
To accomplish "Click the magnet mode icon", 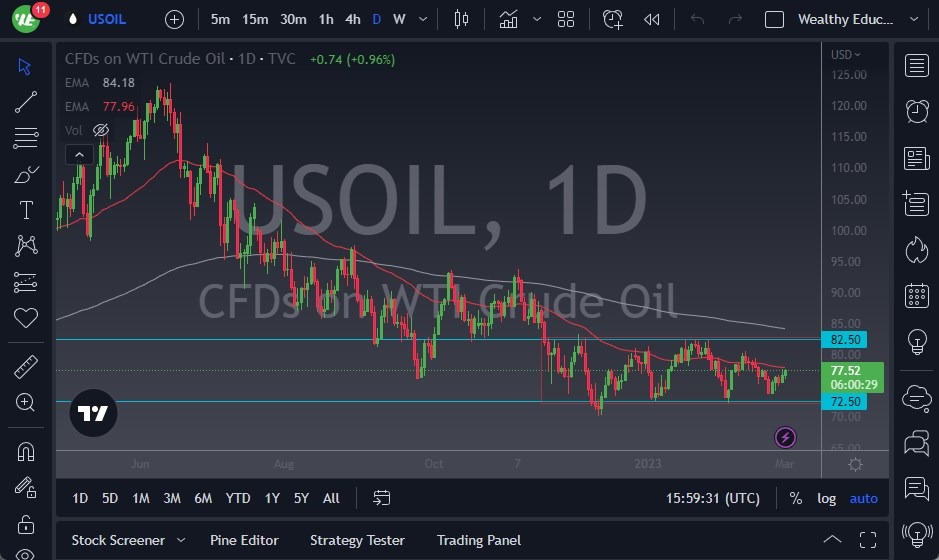I will [x=26, y=451].
